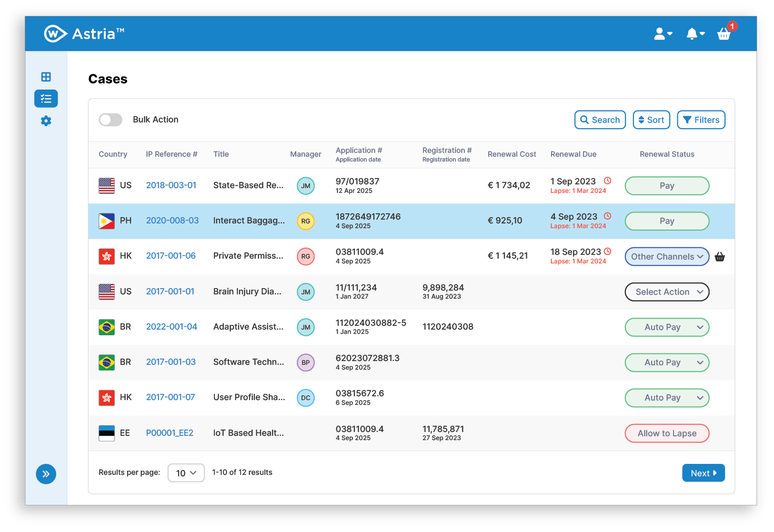Click RG manager avatar for 2017-001-06
Viewport: 774px width, 532px height.
[306, 257]
